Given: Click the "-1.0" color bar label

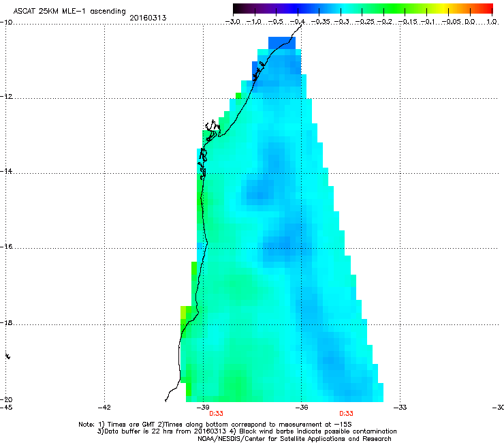Looking at the screenshot, I should click(254, 22).
